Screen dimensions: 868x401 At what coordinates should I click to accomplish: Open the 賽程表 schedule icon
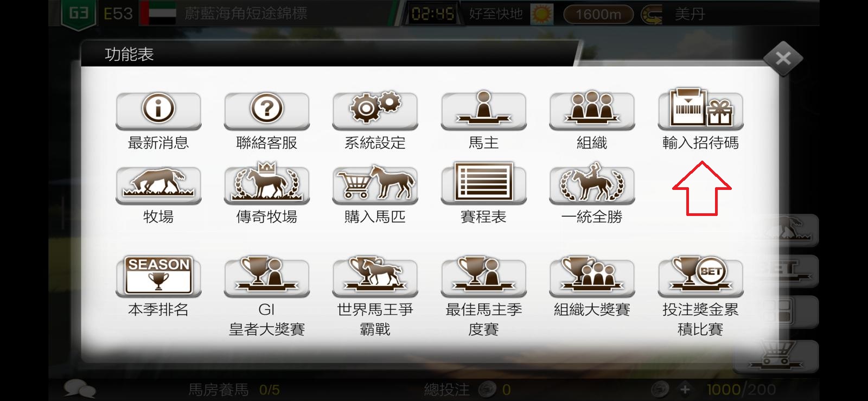click(484, 183)
